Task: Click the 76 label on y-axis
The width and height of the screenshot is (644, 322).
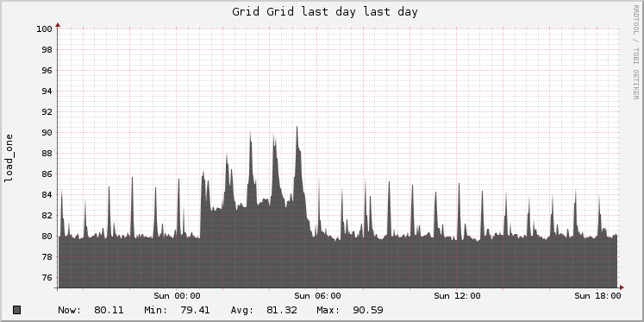Action: pyautogui.click(x=47, y=278)
